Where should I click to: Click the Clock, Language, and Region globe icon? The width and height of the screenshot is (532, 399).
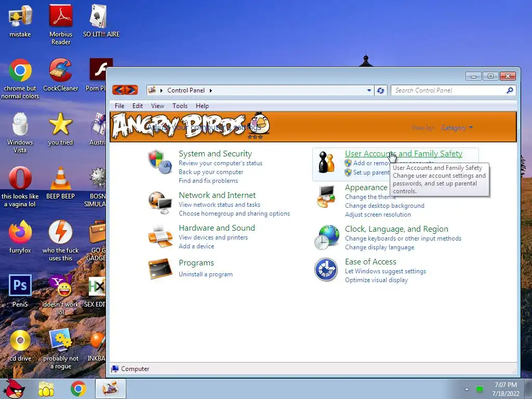[x=327, y=237]
